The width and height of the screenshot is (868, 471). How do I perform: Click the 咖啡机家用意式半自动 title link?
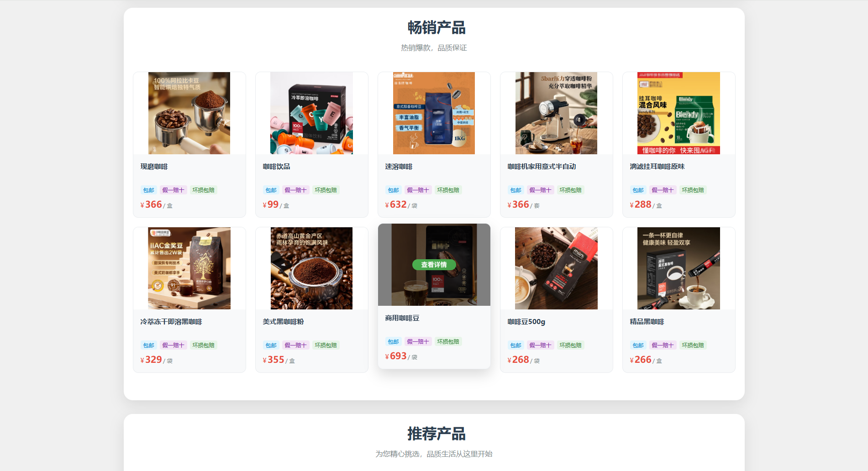(542, 167)
